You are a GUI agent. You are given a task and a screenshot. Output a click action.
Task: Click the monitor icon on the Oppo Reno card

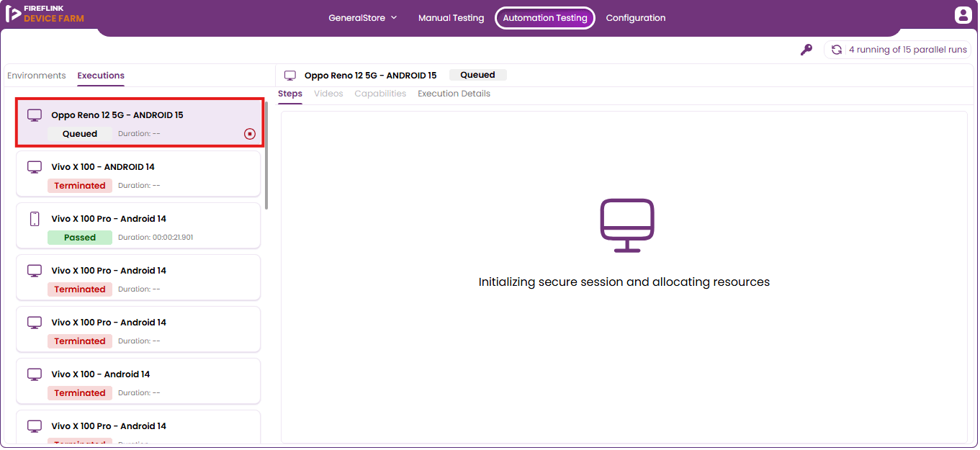point(35,115)
